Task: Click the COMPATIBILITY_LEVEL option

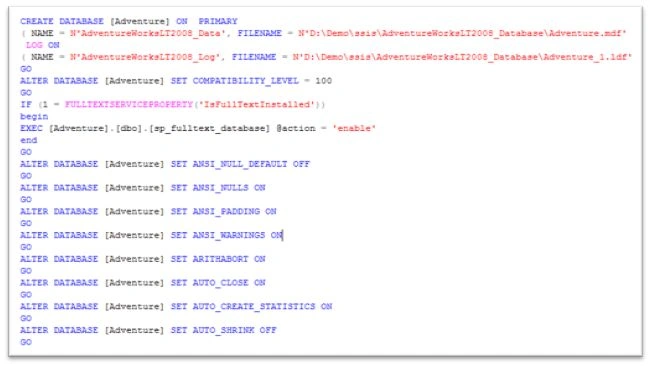Action: 245,81
